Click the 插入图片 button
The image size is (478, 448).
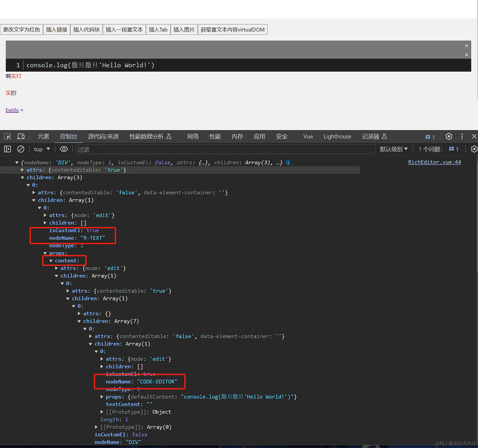click(x=184, y=29)
